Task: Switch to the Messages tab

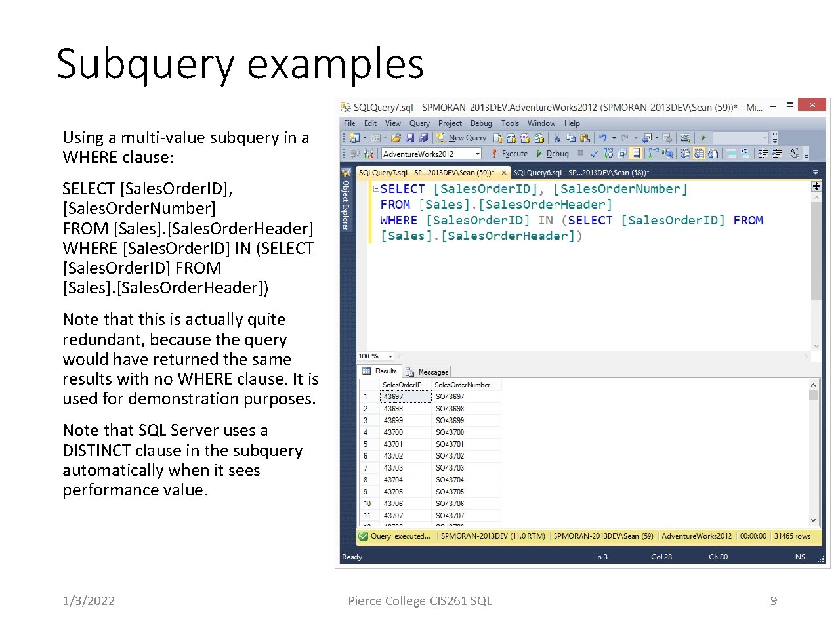Action: pyautogui.click(x=427, y=372)
